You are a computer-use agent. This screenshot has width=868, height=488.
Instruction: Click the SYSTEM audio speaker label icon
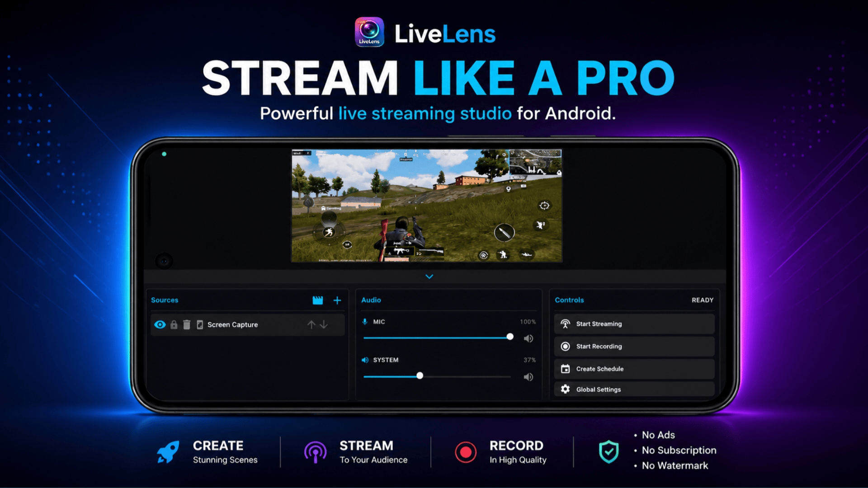pyautogui.click(x=365, y=360)
